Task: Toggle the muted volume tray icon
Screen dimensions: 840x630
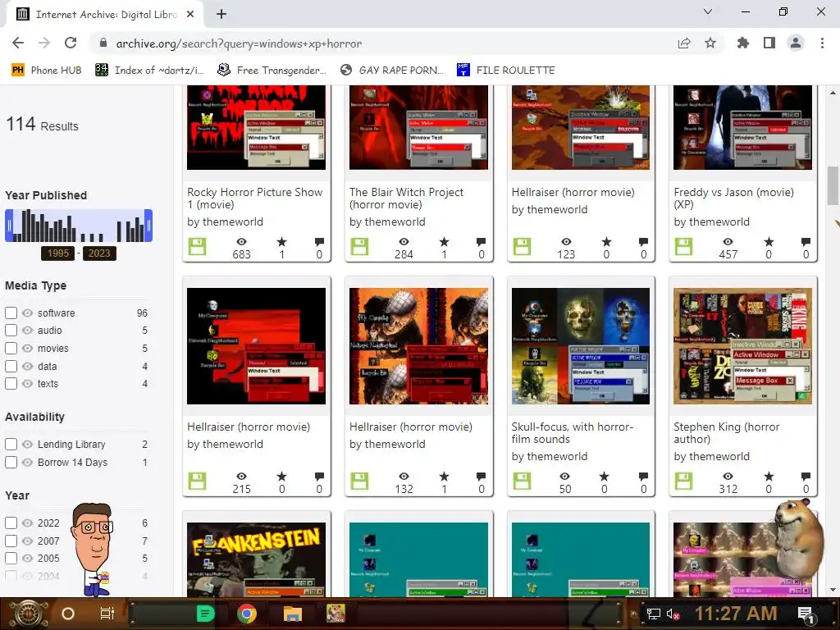Action: [x=673, y=614]
